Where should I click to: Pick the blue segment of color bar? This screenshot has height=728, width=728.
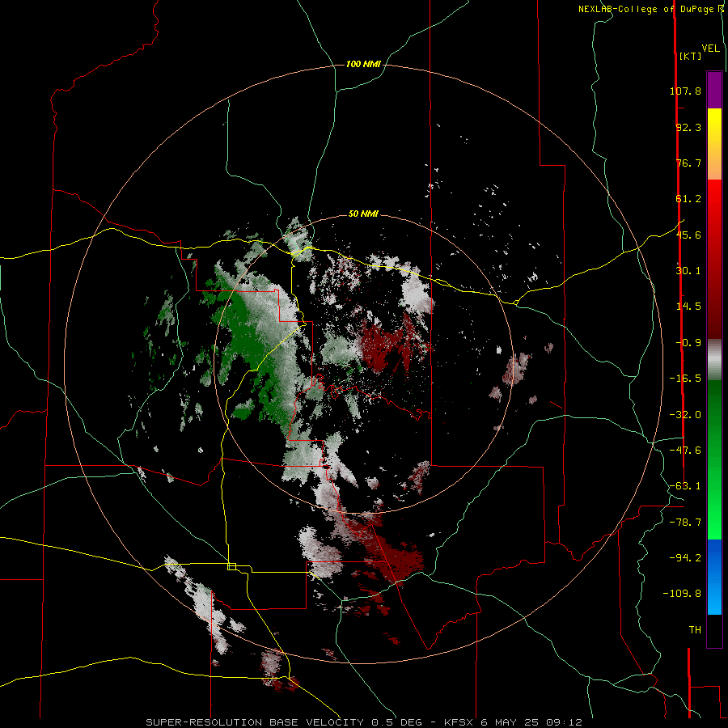coord(714,577)
